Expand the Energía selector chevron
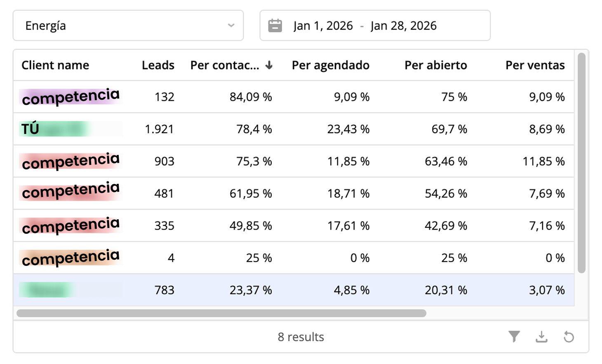Image resolution: width=602 pixels, height=364 pixels. [x=231, y=26]
